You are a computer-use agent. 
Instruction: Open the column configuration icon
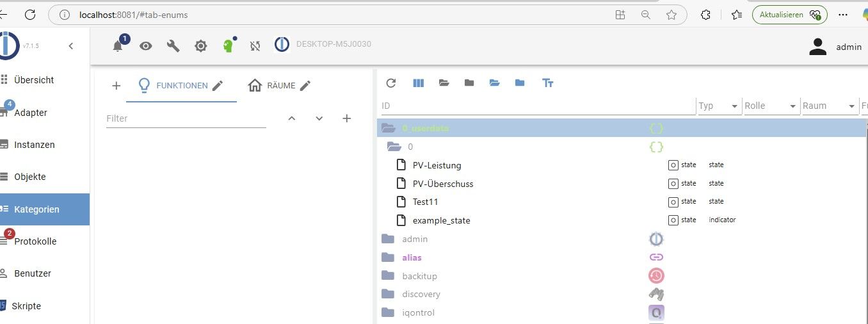419,83
